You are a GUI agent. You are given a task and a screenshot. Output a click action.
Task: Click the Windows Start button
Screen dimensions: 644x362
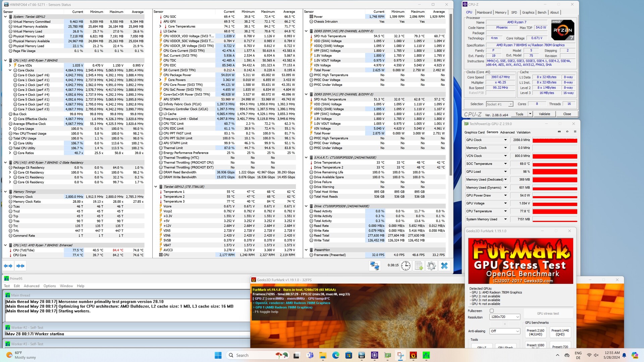pos(218,355)
